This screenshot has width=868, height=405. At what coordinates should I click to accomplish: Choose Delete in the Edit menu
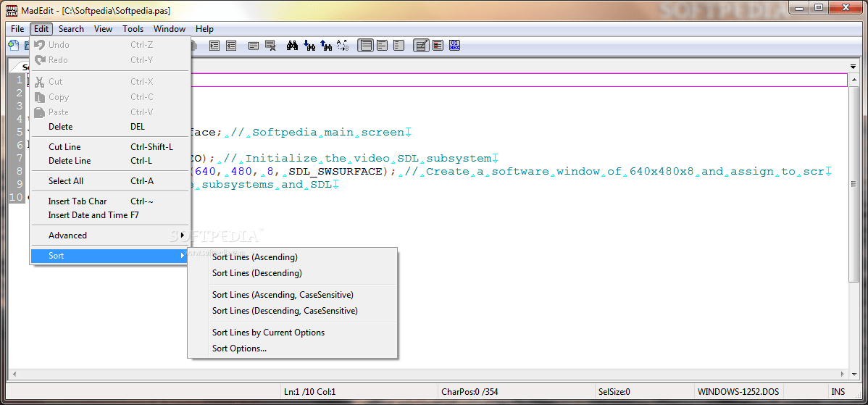pyautogui.click(x=110, y=127)
